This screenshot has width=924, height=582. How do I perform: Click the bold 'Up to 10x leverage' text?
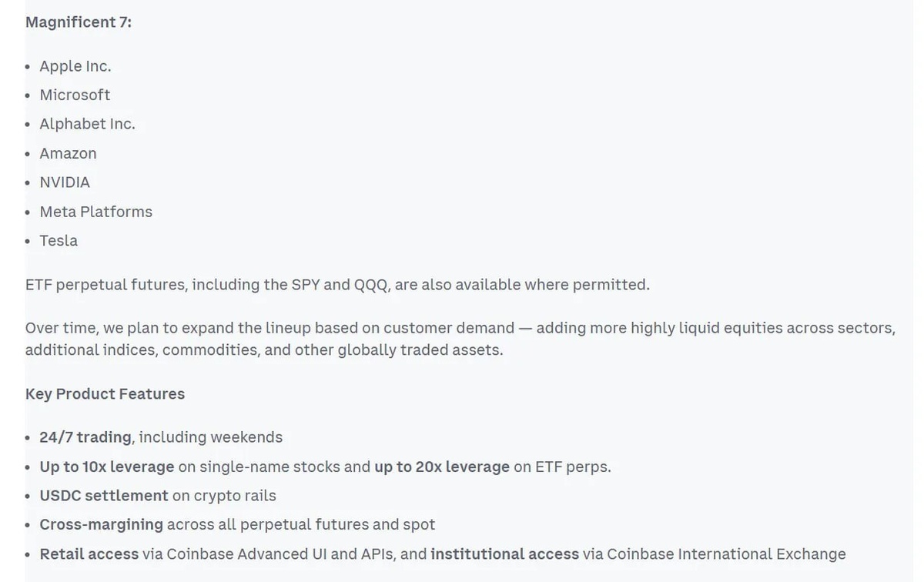[x=107, y=467]
